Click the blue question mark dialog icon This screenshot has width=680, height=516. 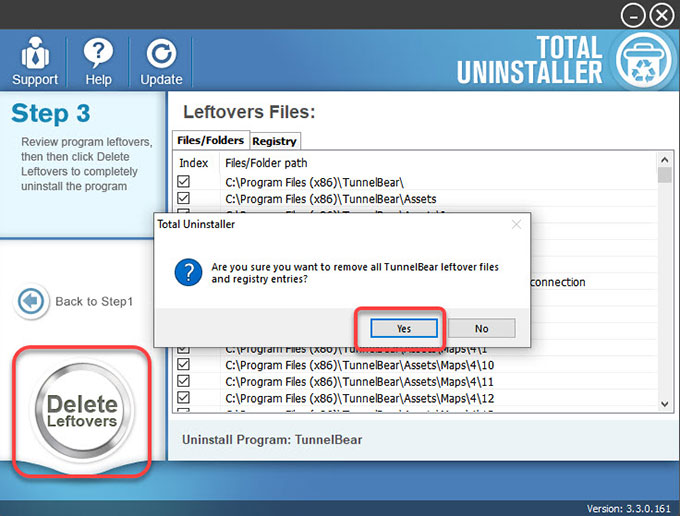(188, 272)
